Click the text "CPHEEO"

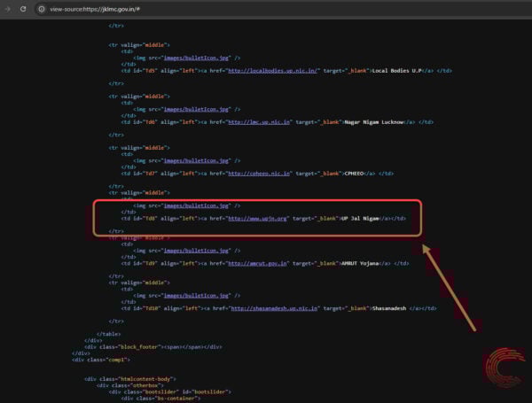[354, 174]
